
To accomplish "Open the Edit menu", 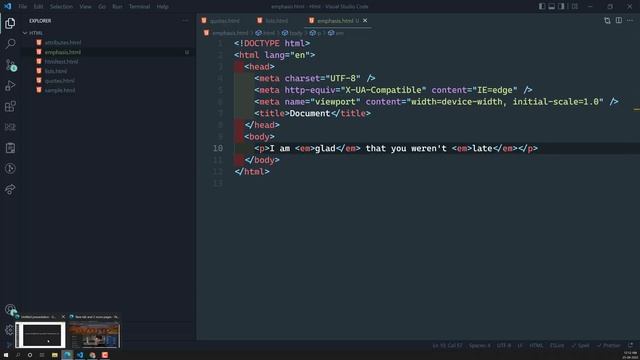I will pos(38,7).
